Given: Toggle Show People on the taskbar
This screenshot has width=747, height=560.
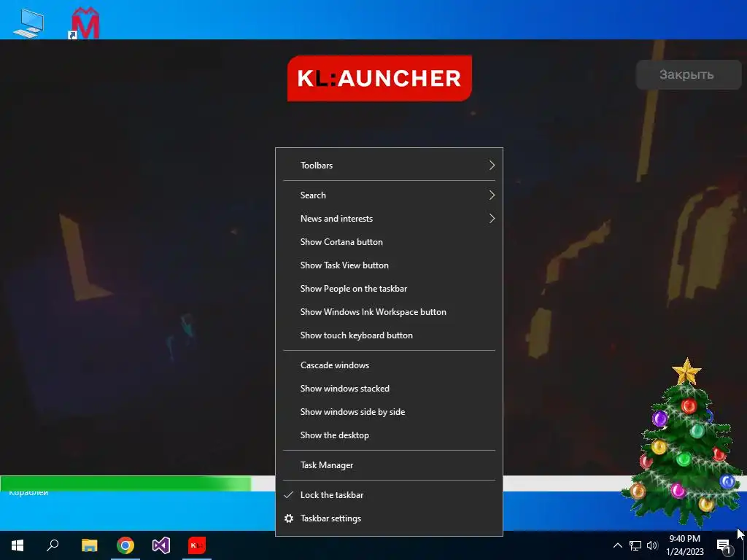Looking at the screenshot, I should [390, 289].
